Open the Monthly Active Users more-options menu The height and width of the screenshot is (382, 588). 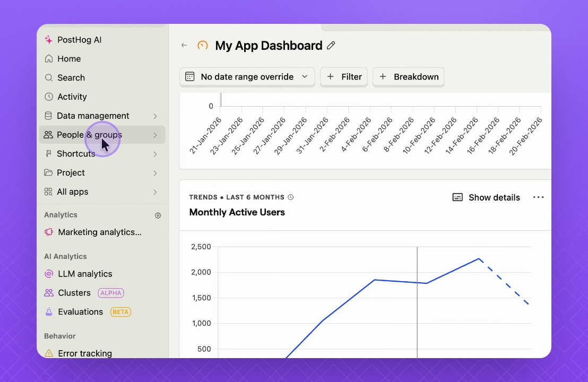[x=539, y=197]
